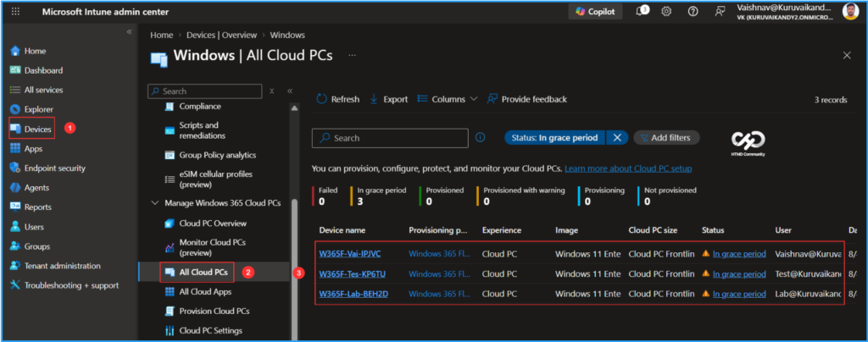The image size is (868, 342).
Task: Click the 'In grace period' count tile
Action: point(379,196)
